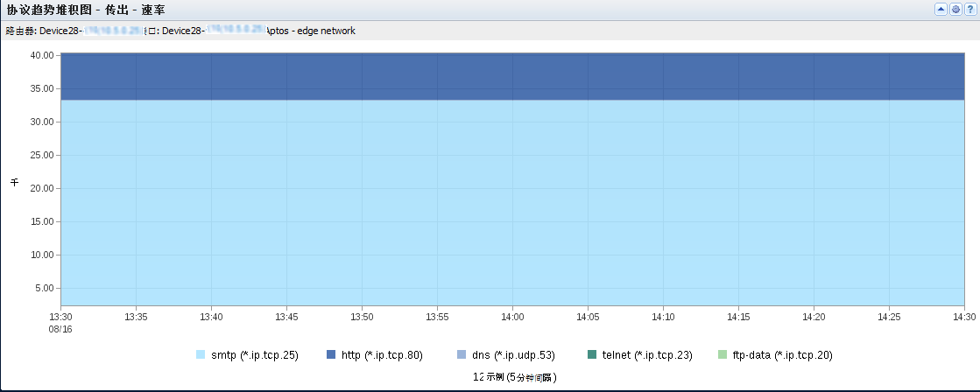980x392 pixels.
Task: Click the dark-blue http area of chart
Action: [512, 76]
